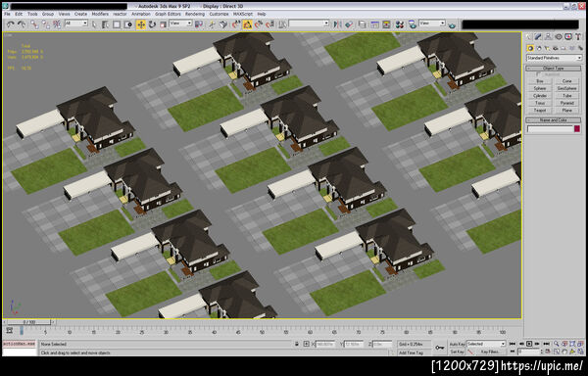Open the File menu
Viewport: 588px width, 376px height.
[7, 14]
